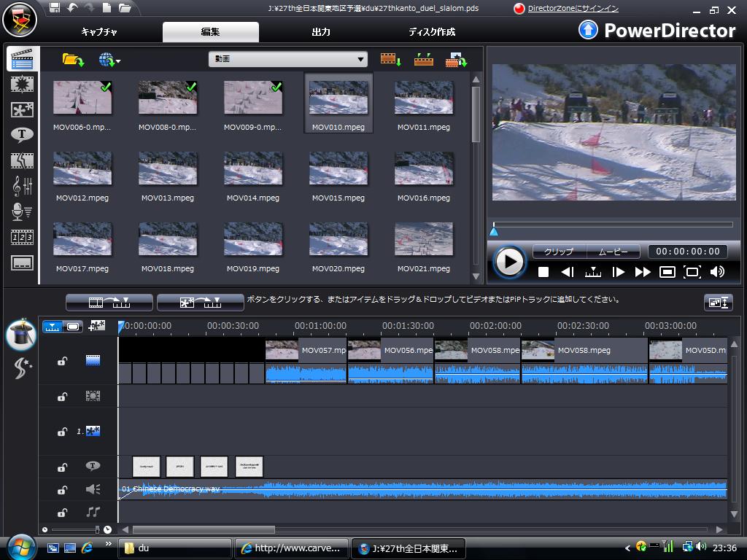Click the import media folder icon
The image size is (747, 560).
pos(73,60)
